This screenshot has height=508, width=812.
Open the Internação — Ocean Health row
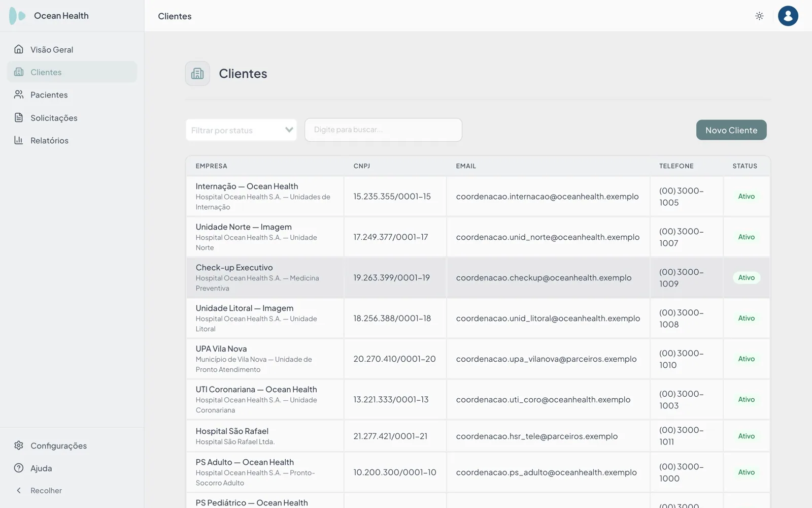coord(478,197)
